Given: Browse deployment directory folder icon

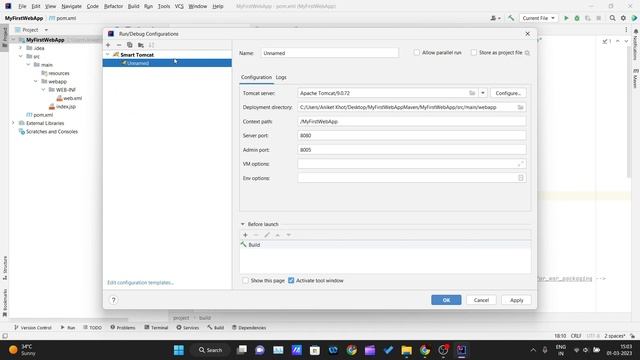Looking at the screenshot, I should 520,107.
